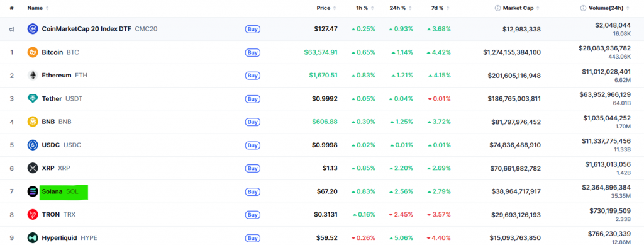Open the USDC name link

[62, 145]
